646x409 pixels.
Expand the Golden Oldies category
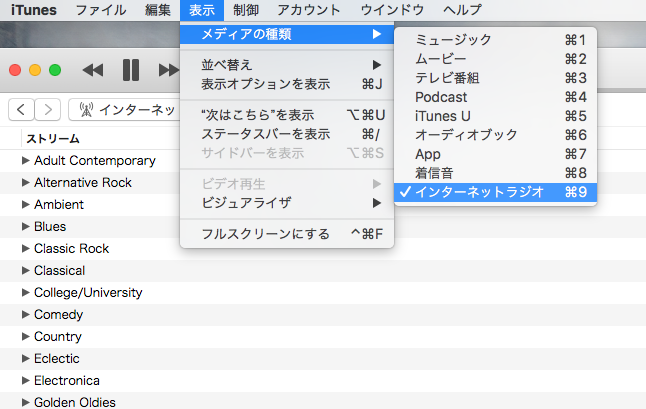(x=26, y=402)
